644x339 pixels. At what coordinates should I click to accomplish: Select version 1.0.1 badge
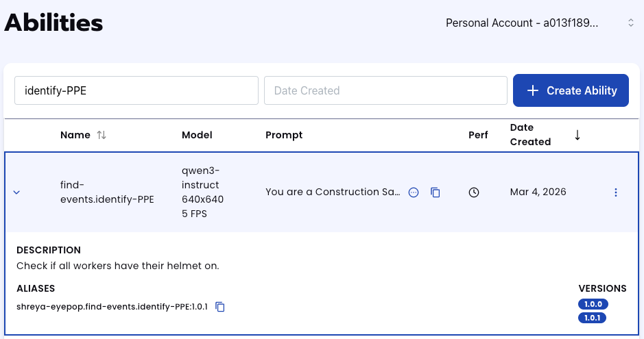[x=593, y=318]
